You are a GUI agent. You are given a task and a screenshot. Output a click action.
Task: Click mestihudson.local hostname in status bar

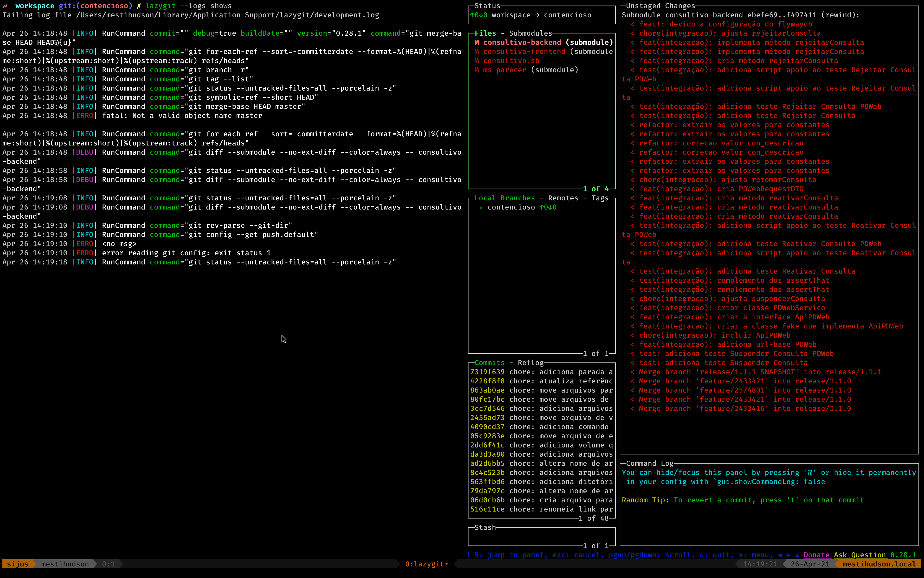(x=879, y=564)
